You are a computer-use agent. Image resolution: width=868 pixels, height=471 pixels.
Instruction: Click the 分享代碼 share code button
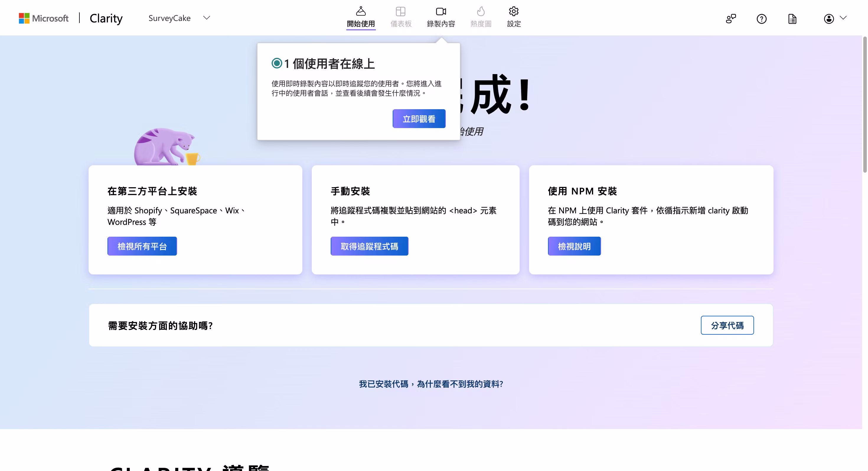727,325
